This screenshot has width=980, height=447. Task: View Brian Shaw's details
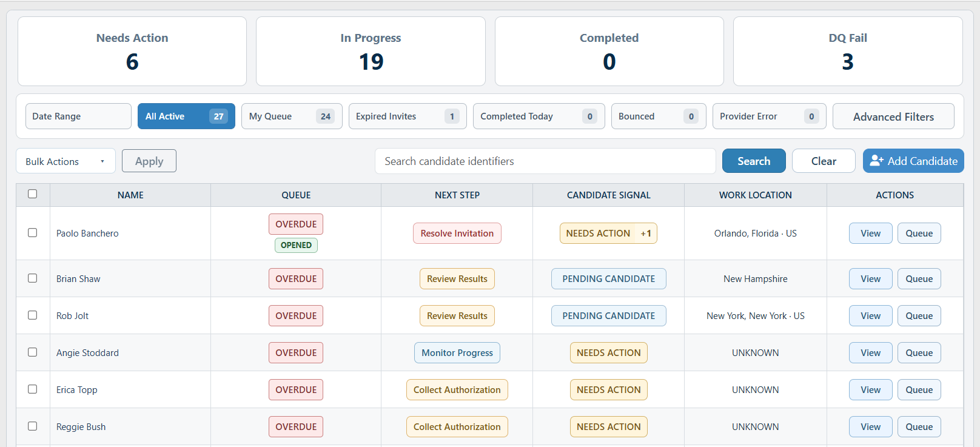point(871,279)
